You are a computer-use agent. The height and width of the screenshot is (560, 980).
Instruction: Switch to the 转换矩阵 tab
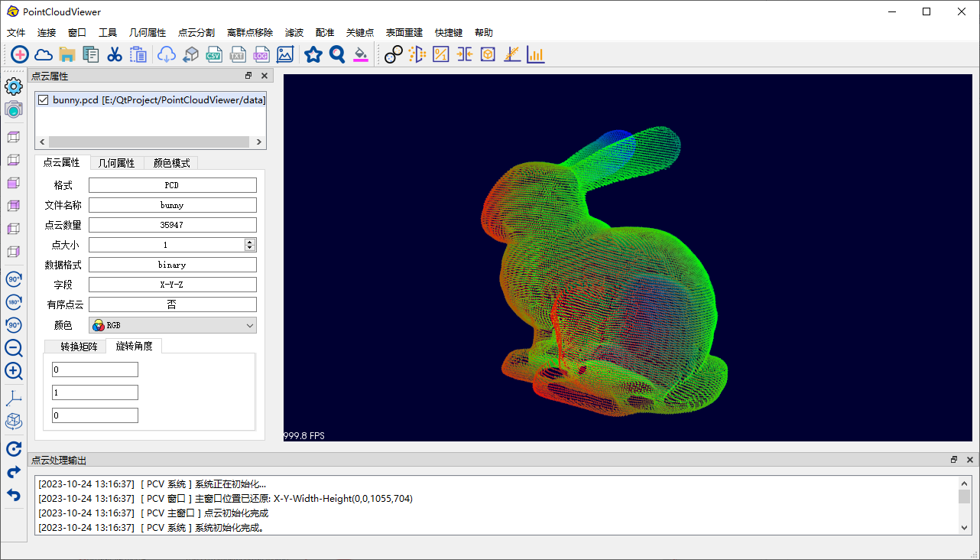79,347
